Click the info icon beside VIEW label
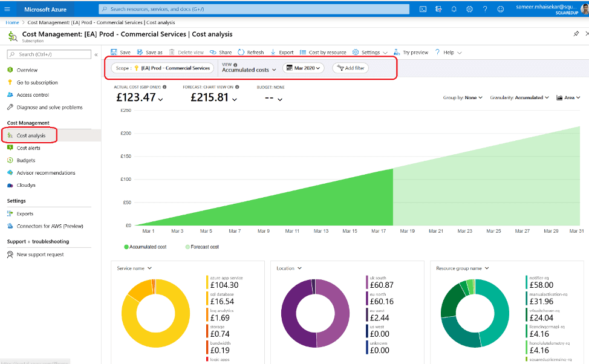589x364 pixels. 235,65
